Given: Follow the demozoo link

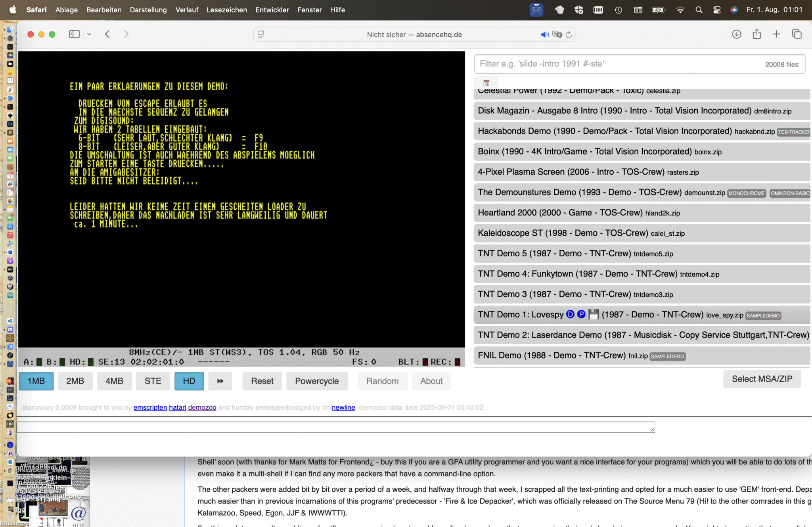Looking at the screenshot, I should 202,407.
